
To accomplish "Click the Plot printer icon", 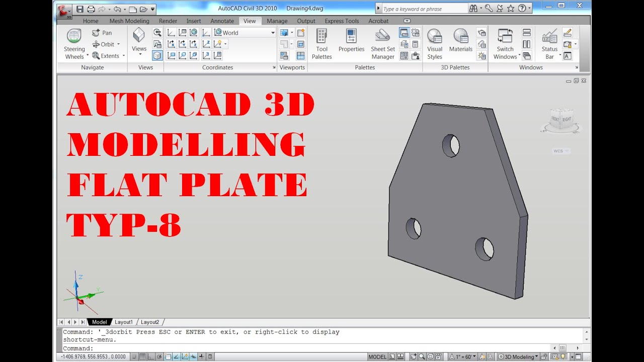I will (x=91, y=9).
